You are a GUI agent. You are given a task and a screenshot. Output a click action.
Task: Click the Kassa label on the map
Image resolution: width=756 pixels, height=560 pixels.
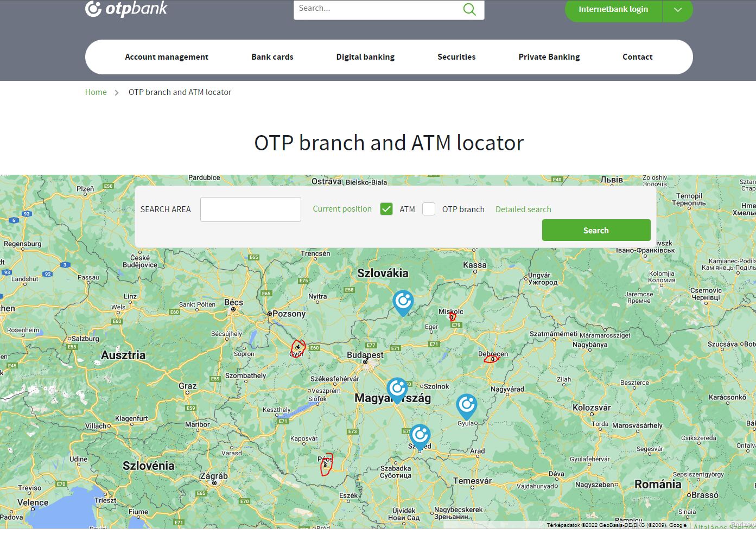(475, 265)
